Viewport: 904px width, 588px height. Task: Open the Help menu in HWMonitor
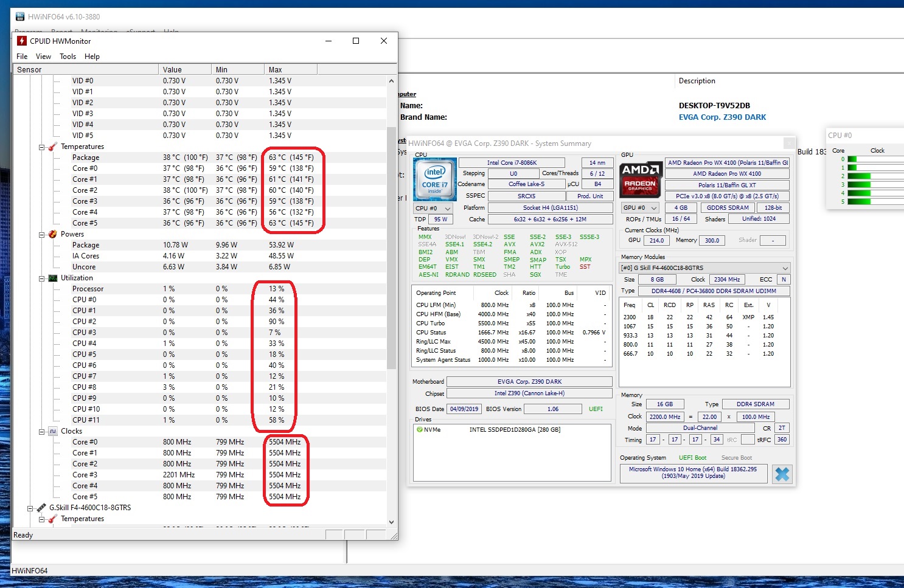[x=92, y=57]
